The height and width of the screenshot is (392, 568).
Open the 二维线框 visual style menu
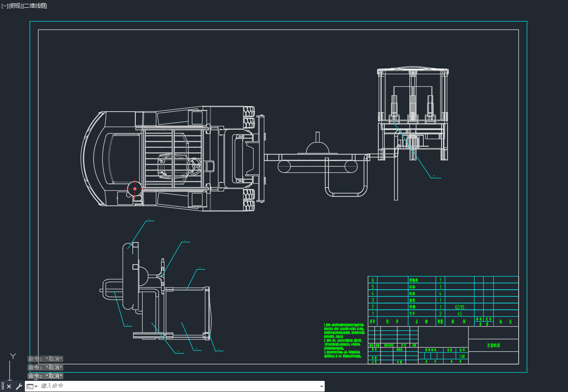(35, 6)
